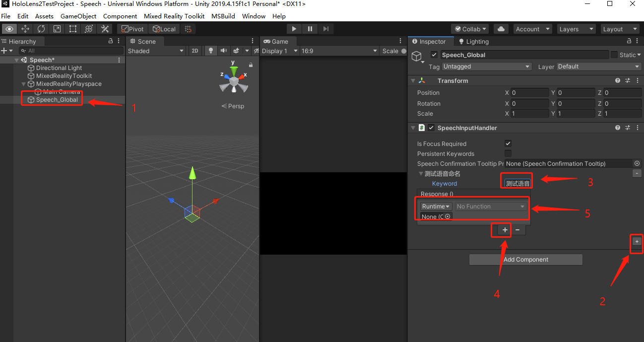Viewport: 644px width, 342px height.
Task: Open Game panel three-dot menu
Action: [401, 41]
